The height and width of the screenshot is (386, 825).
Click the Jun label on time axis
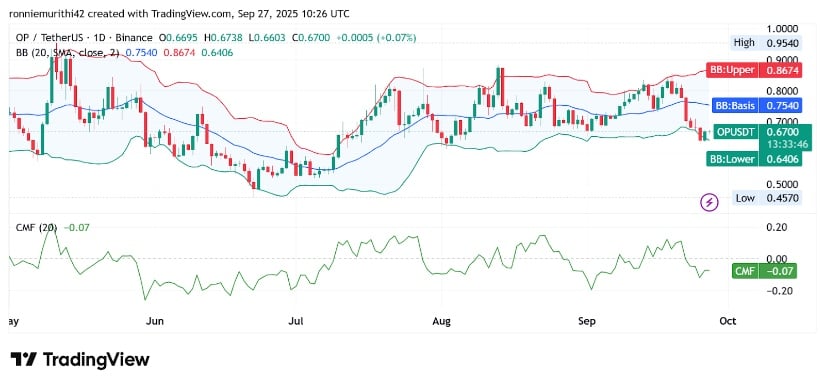[155, 321]
